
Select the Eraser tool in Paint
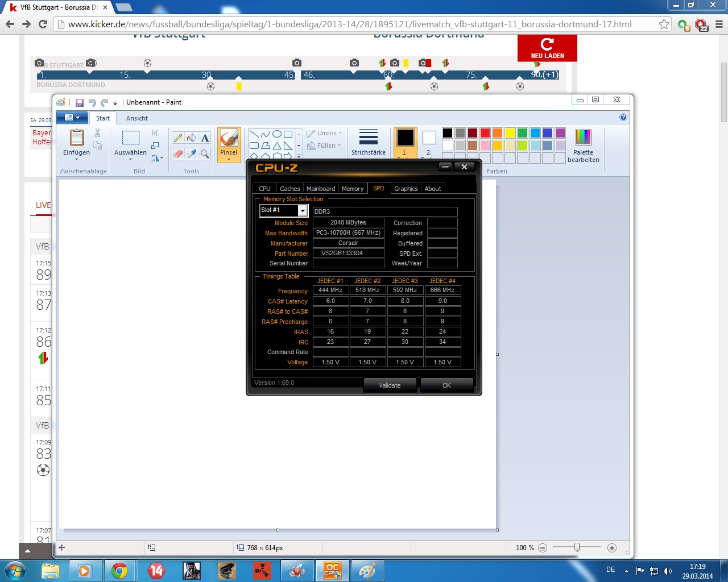[x=178, y=154]
